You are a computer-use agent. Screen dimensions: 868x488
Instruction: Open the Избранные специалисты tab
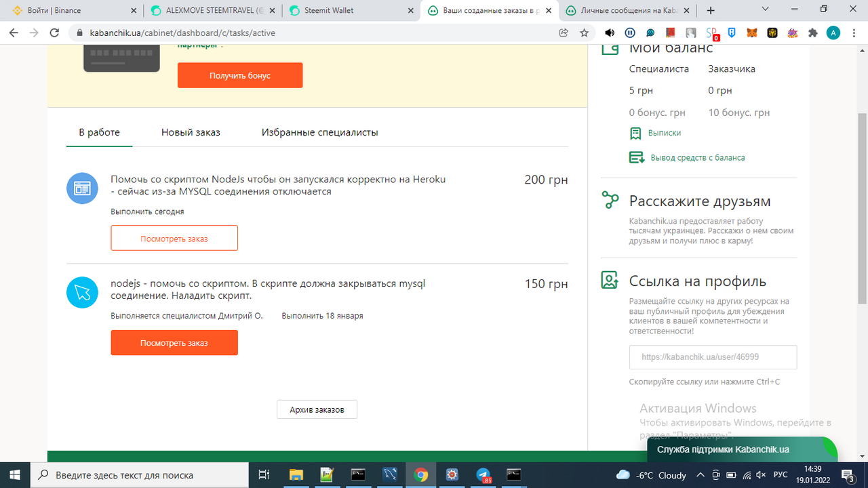pyautogui.click(x=320, y=132)
